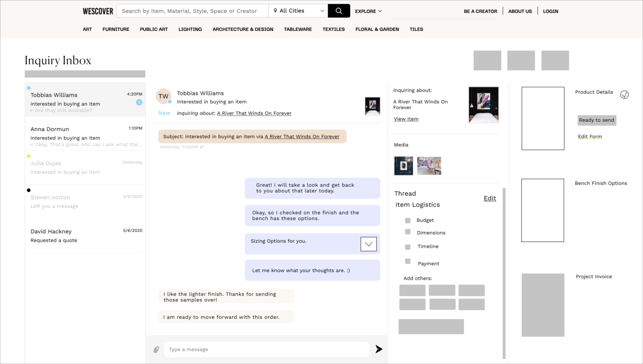Open the Lighting category

coord(190,29)
